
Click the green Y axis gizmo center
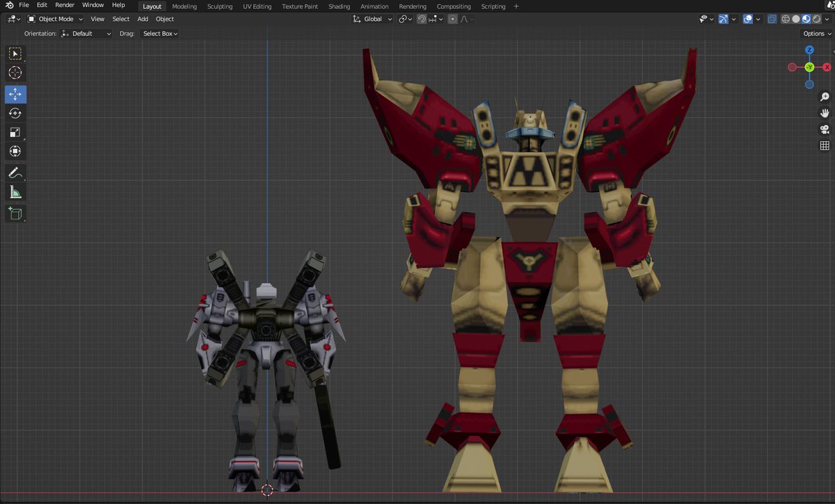pos(809,67)
